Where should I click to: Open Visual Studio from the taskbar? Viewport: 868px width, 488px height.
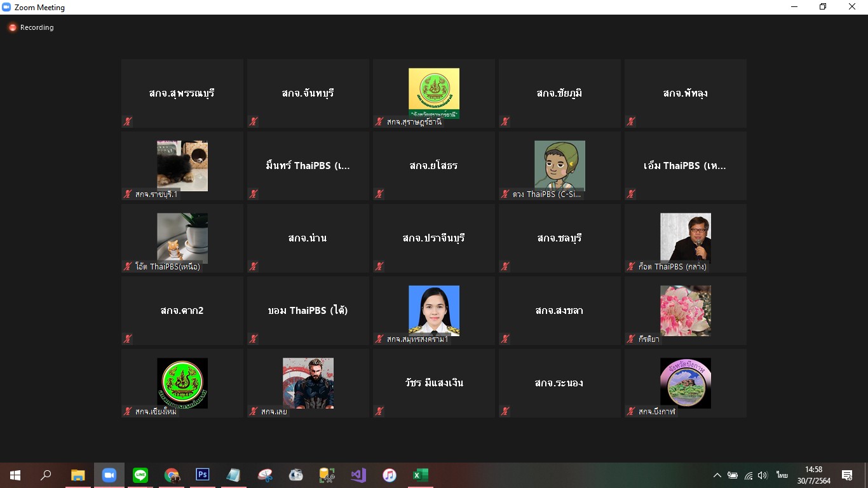(358, 475)
